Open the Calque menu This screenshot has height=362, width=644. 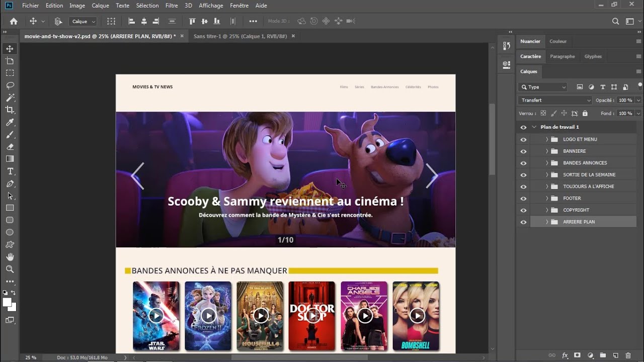pos(100,6)
